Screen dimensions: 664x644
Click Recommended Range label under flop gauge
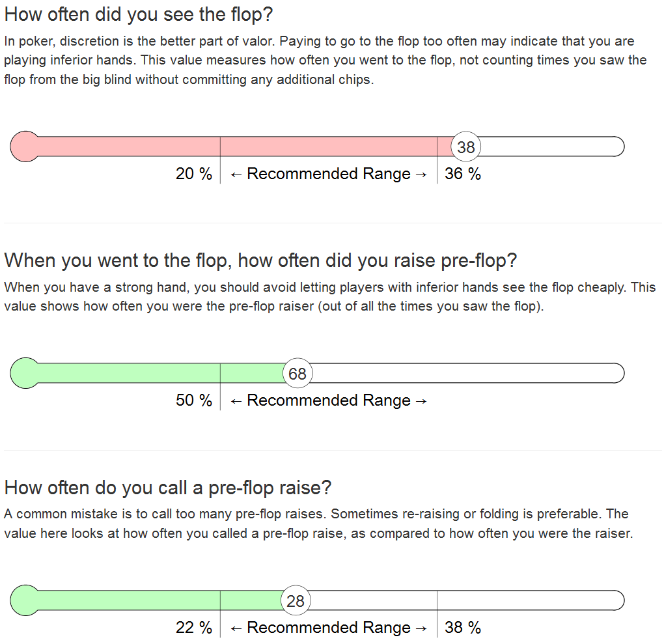point(329,174)
